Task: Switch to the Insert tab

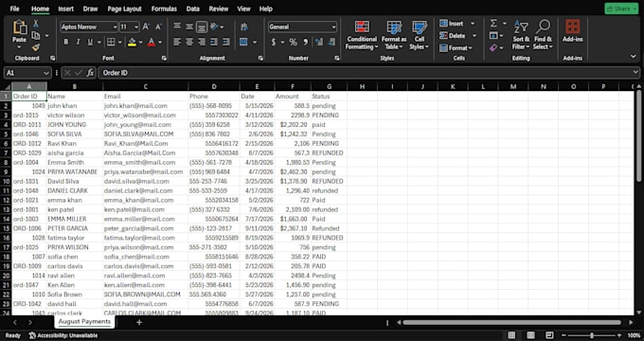Action: [65, 9]
